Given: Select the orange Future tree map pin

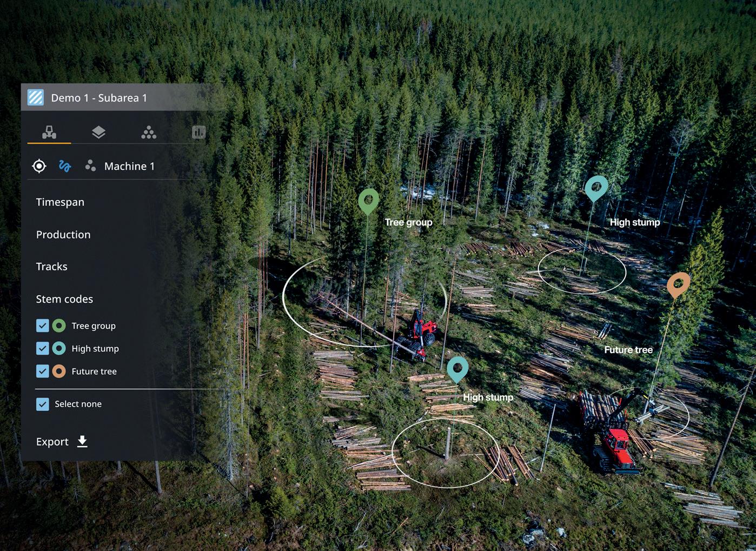Looking at the screenshot, I should (678, 285).
